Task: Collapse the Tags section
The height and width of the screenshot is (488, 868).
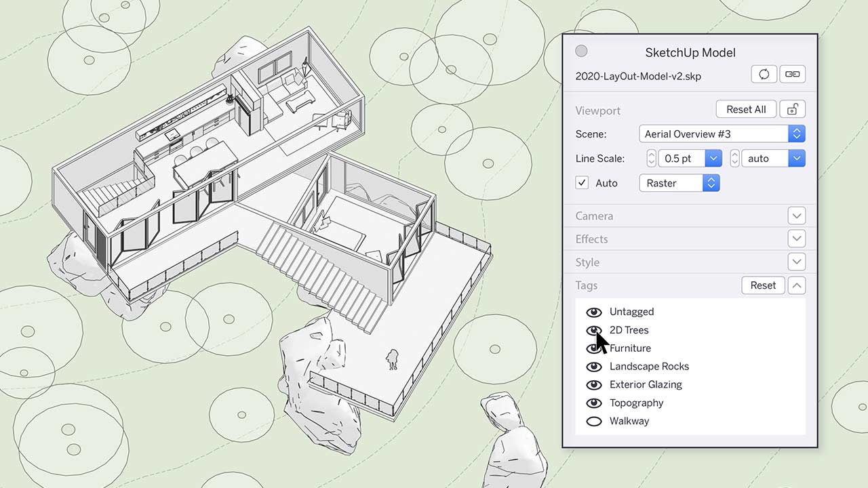Action: [796, 285]
